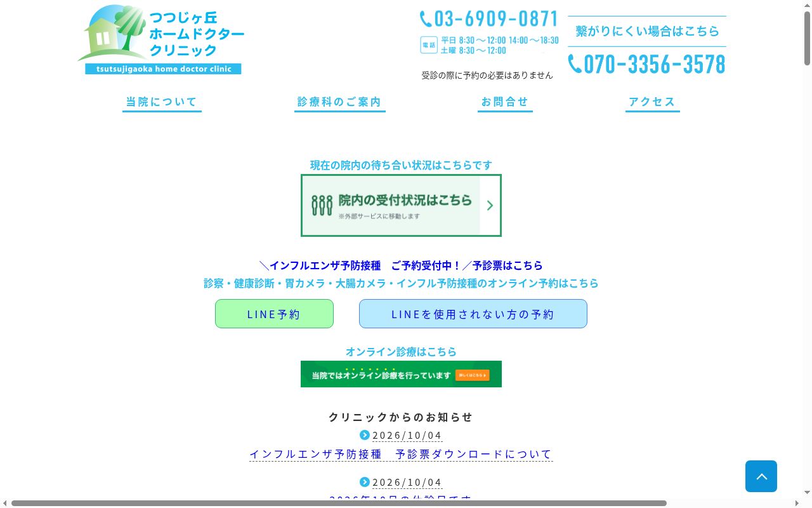This screenshot has height=508, width=812.
Task: Click the scrollbar down arrow
Action: [807, 493]
